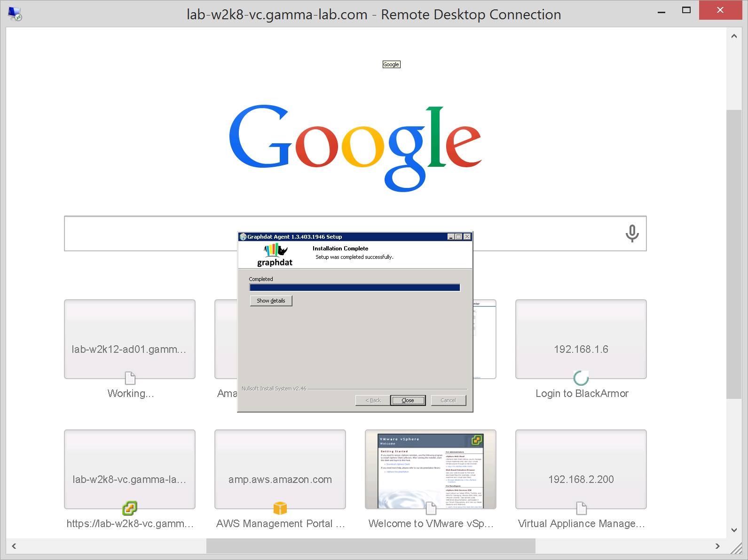
Task: Click the voice search microphone icon
Action: (632, 233)
